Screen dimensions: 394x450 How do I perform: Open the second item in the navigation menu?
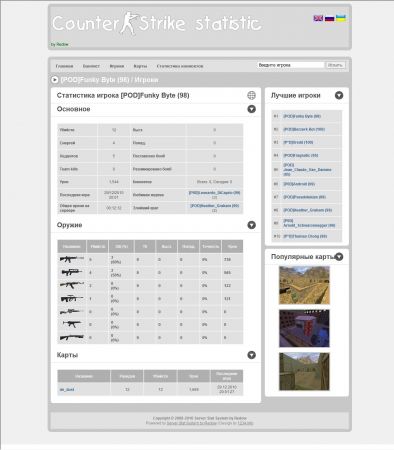tap(91, 66)
